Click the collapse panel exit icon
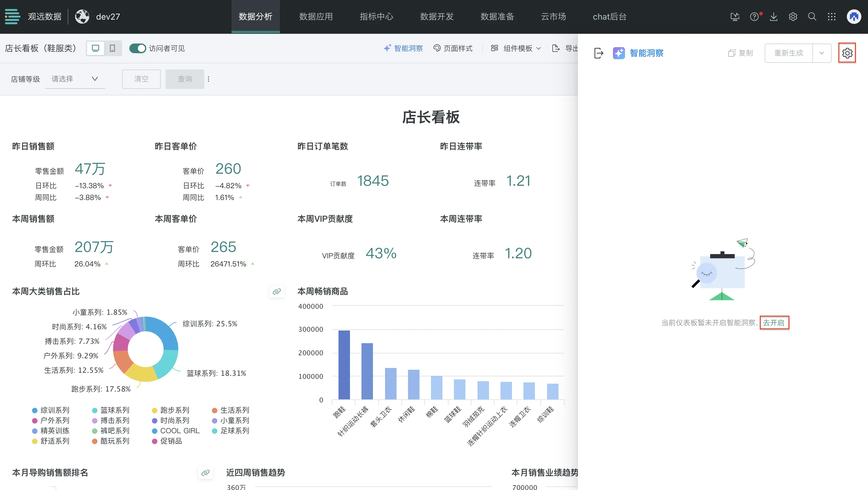 598,53
